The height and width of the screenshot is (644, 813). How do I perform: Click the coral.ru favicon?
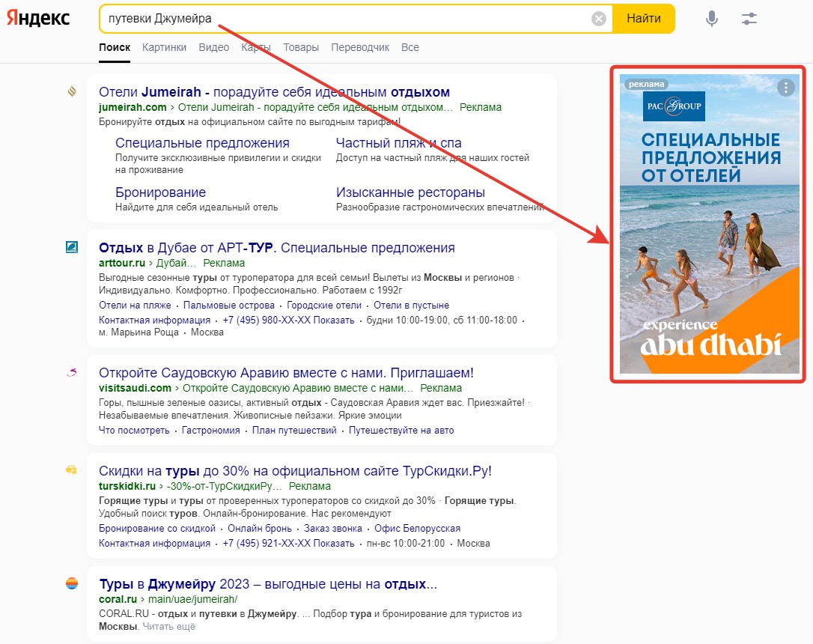[x=72, y=583]
